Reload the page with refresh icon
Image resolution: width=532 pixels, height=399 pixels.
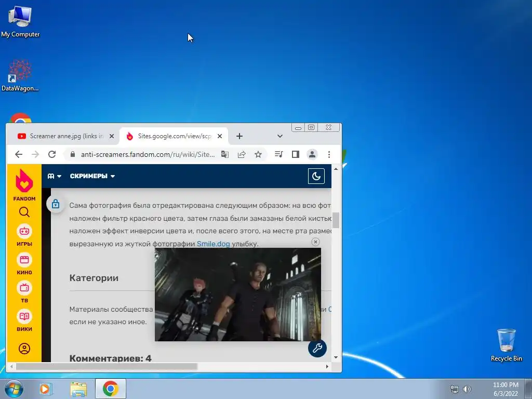[52, 154]
